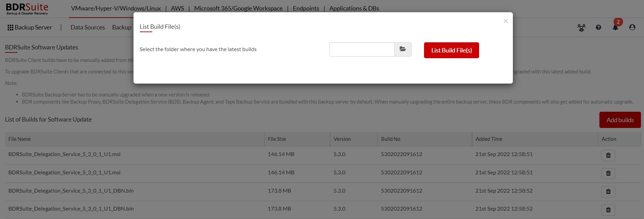Click the List Build File(s) dialog title
The image size is (644, 219).
(x=160, y=27)
